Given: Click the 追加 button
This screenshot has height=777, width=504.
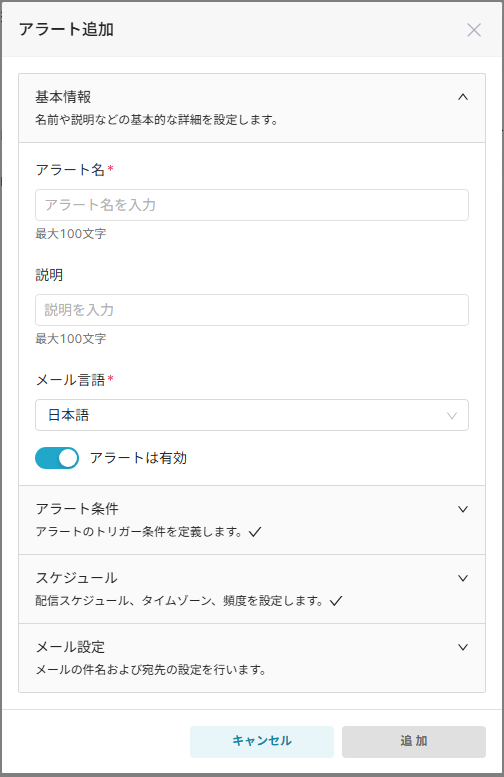Looking at the screenshot, I should [414, 741].
